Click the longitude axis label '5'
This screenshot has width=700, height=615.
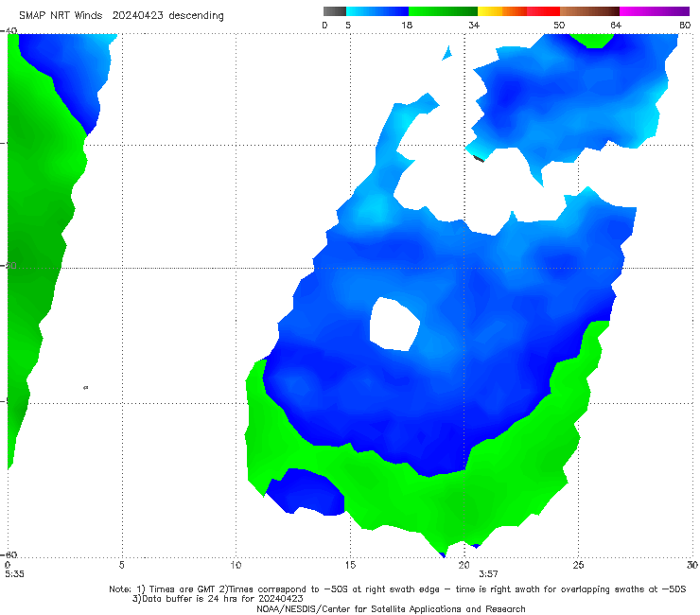tap(121, 566)
